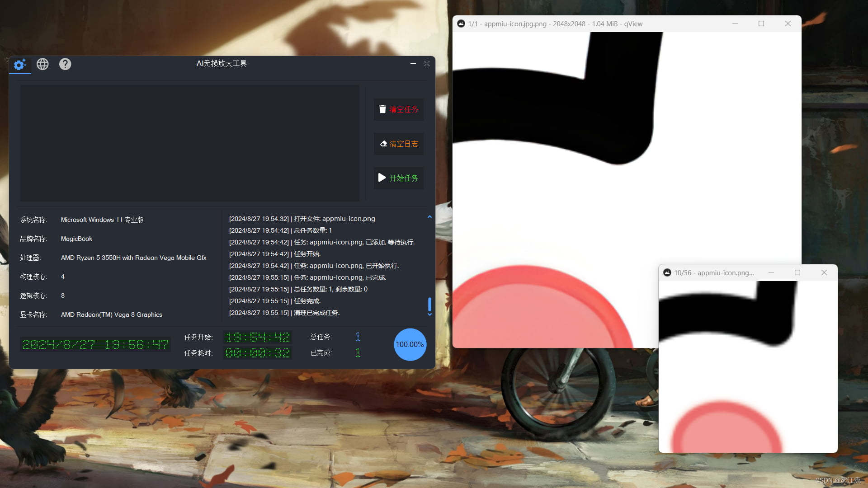Open the settings gear tab
This screenshot has height=488, width=868.
19,65
